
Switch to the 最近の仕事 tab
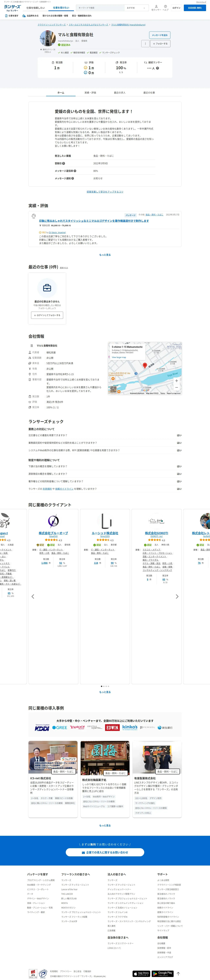click(149, 92)
